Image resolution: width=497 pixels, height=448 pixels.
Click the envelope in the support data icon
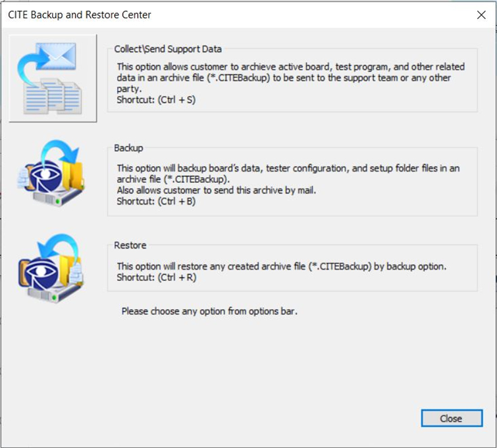[56, 57]
